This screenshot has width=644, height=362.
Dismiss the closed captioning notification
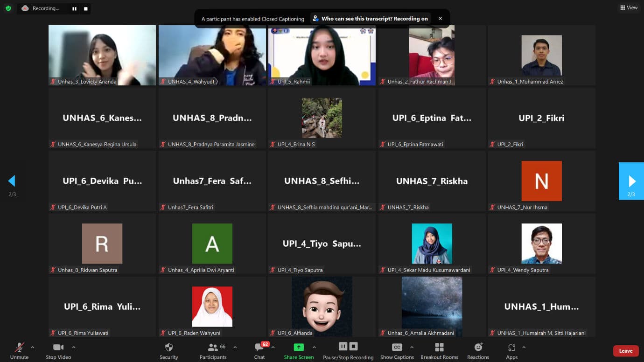coord(440,19)
